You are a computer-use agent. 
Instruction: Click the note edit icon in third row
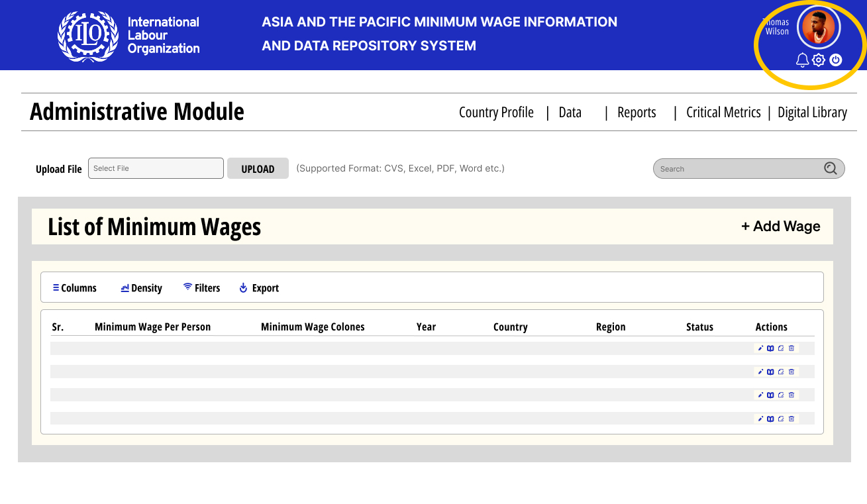781,395
